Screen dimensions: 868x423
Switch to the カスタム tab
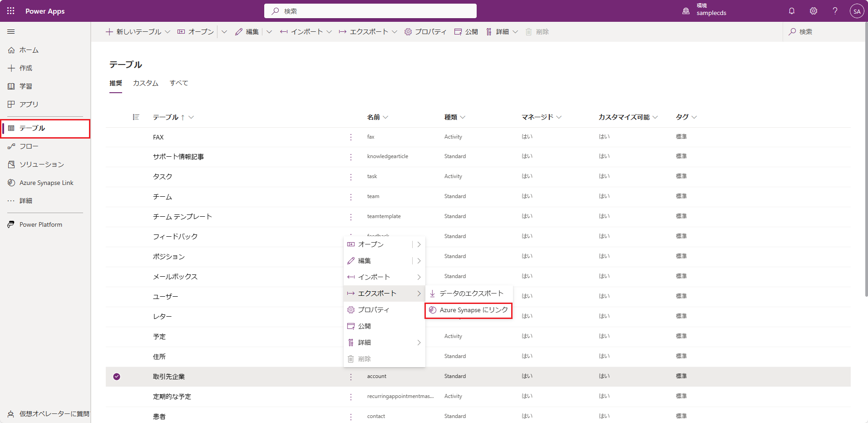point(146,83)
